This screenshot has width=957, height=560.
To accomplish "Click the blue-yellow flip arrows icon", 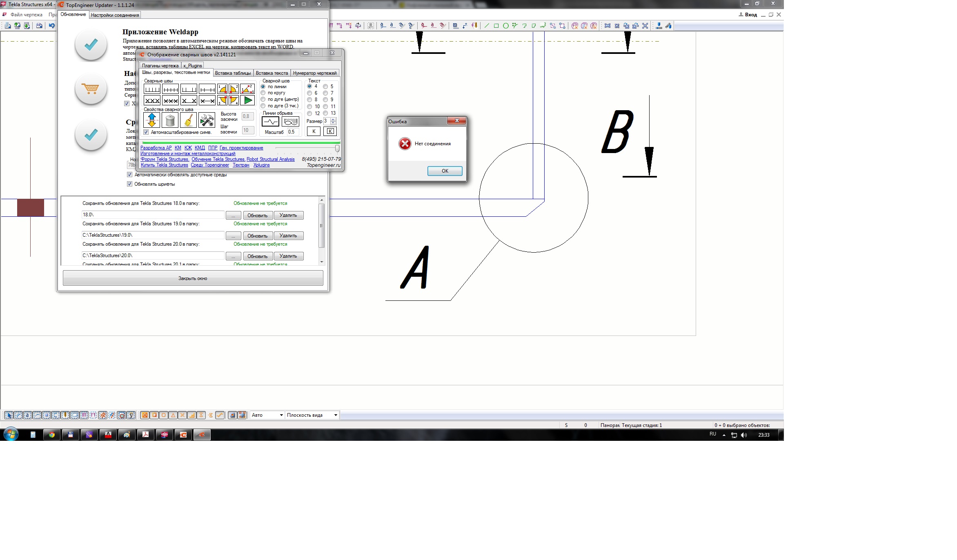I will click(152, 120).
